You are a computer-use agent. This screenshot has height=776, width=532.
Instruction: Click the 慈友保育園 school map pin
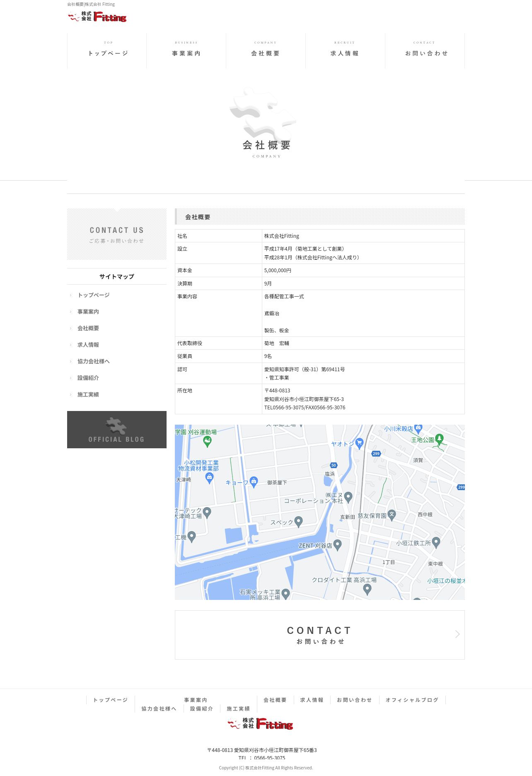point(392,515)
